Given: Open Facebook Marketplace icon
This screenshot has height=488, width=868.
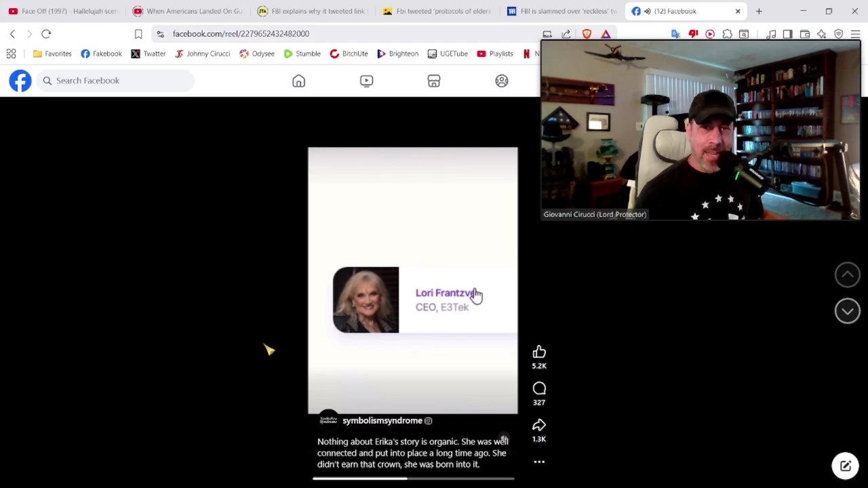Looking at the screenshot, I should (x=434, y=81).
